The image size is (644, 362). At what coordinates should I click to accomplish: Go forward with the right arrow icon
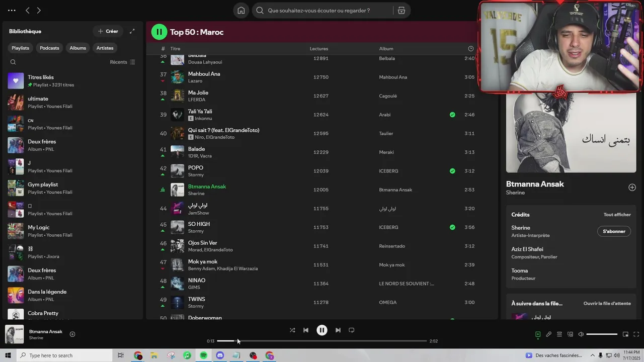pos(39,11)
